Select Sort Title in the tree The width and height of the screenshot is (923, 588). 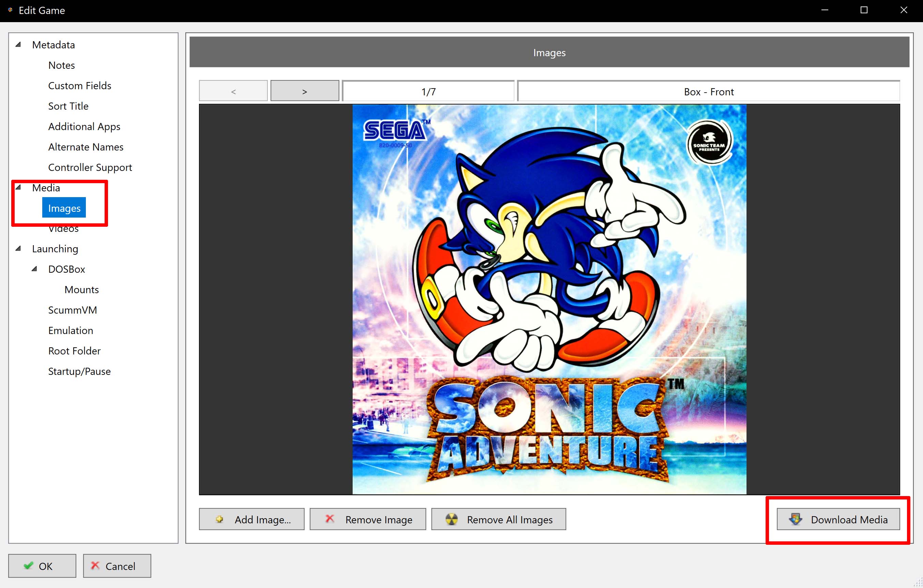[68, 106]
